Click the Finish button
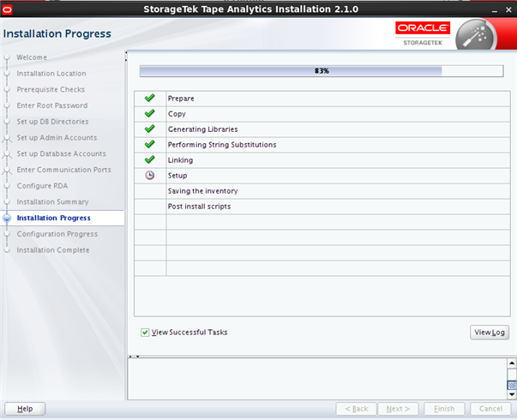 coord(444,409)
